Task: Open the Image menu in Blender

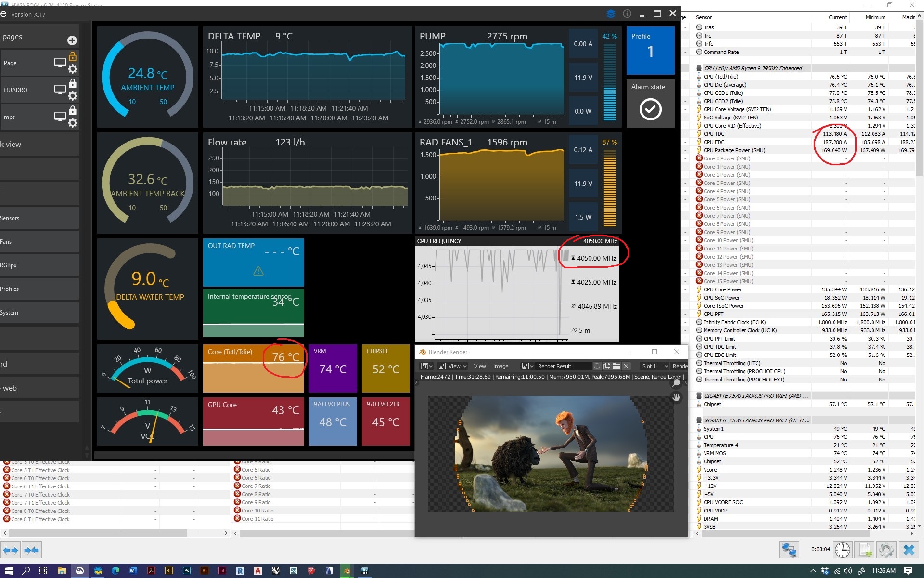Action: [x=500, y=366]
